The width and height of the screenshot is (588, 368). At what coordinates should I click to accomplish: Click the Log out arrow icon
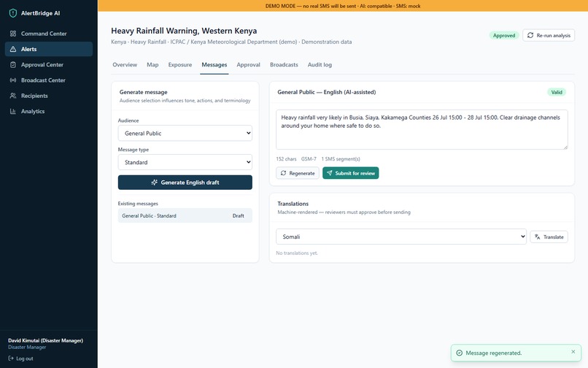click(11, 359)
